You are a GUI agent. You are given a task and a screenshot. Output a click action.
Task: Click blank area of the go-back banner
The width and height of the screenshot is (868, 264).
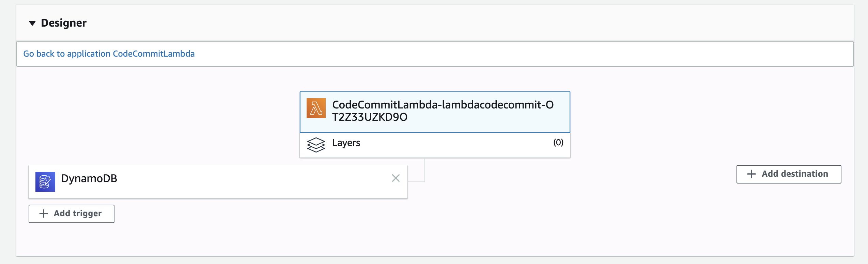[511, 54]
